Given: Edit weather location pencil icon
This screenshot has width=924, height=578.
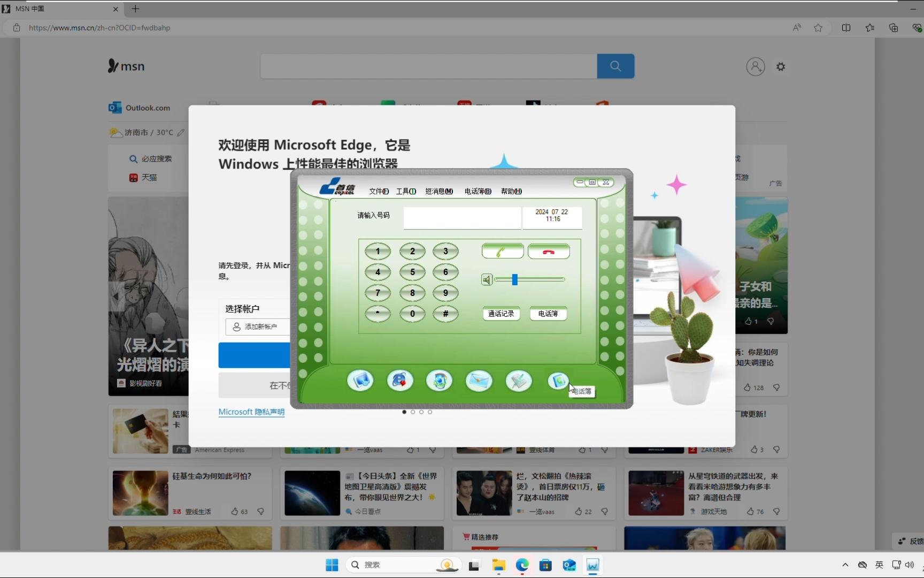Looking at the screenshot, I should pyautogui.click(x=181, y=133).
